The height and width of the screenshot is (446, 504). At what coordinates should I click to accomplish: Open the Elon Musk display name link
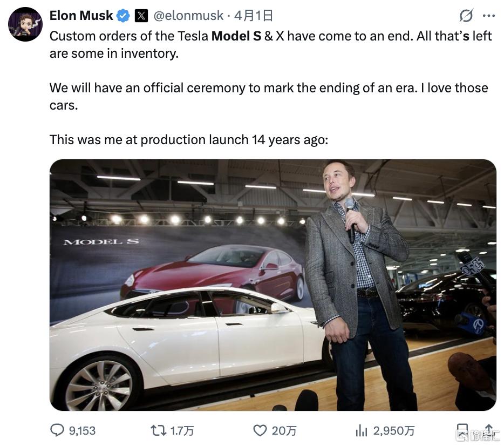pos(81,16)
